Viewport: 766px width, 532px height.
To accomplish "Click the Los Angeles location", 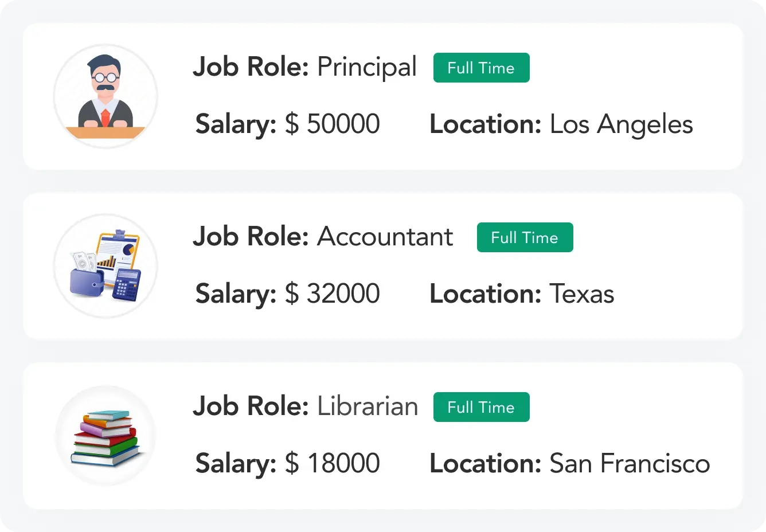I will (621, 124).
